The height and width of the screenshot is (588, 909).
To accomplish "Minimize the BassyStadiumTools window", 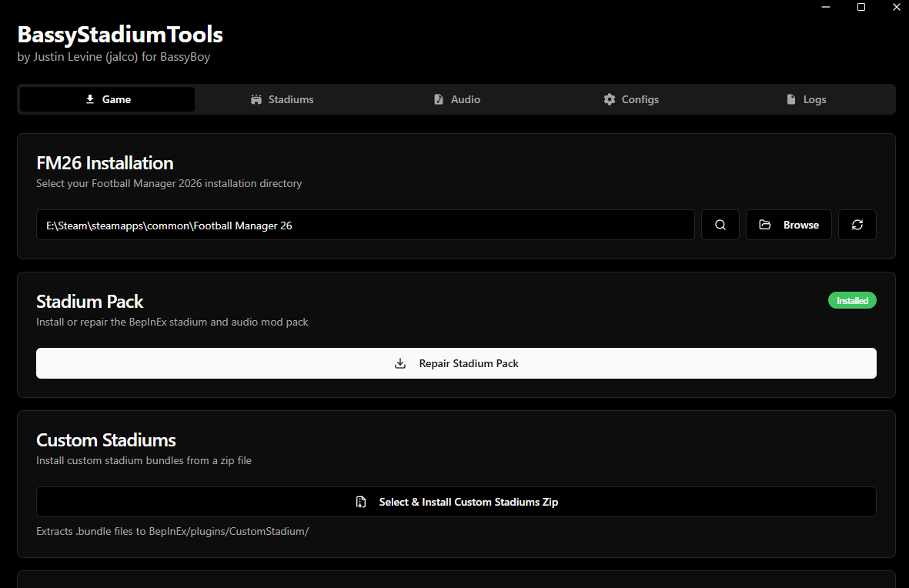I will click(x=826, y=7).
